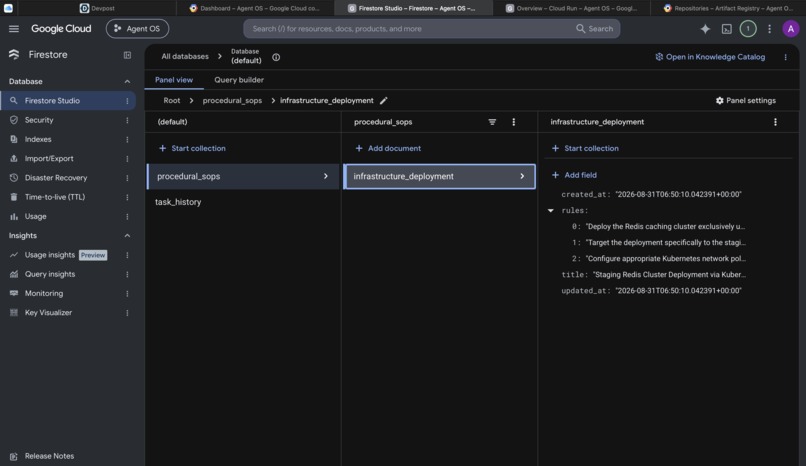Image resolution: width=806 pixels, height=466 pixels.
Task: Collapse the Insights section
Action: click(127, 235)
